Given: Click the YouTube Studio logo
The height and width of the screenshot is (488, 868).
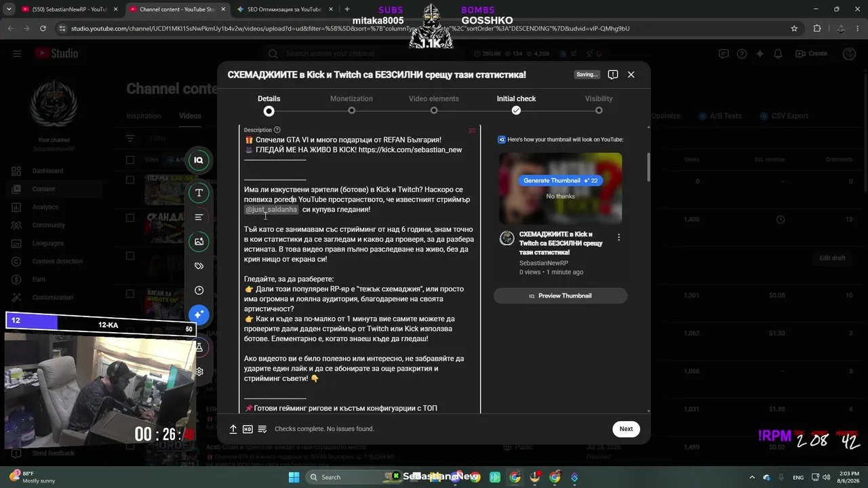Looking at the screenshot, I should 58,54.
